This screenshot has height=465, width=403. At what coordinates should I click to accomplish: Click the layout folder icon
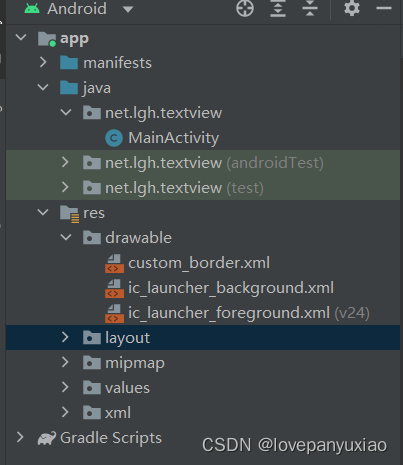pos(92,338)
